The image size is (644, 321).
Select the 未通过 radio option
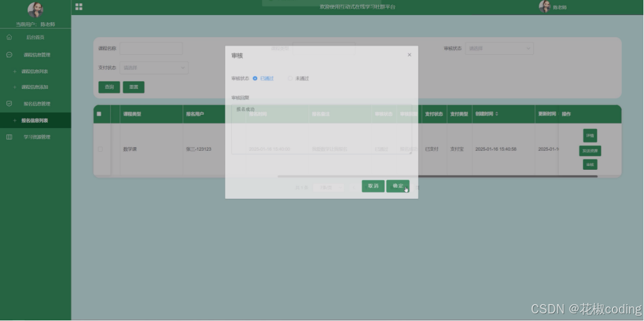(x=291, y=79)
